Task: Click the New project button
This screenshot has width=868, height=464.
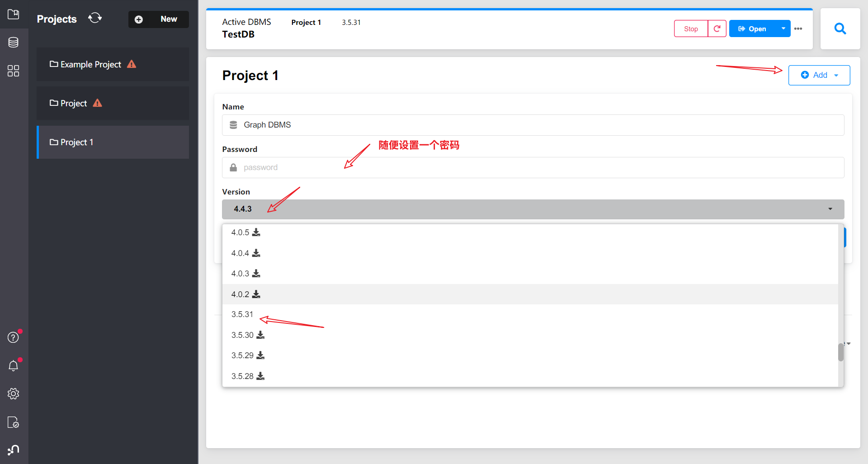Action: (x=159, y=19)
